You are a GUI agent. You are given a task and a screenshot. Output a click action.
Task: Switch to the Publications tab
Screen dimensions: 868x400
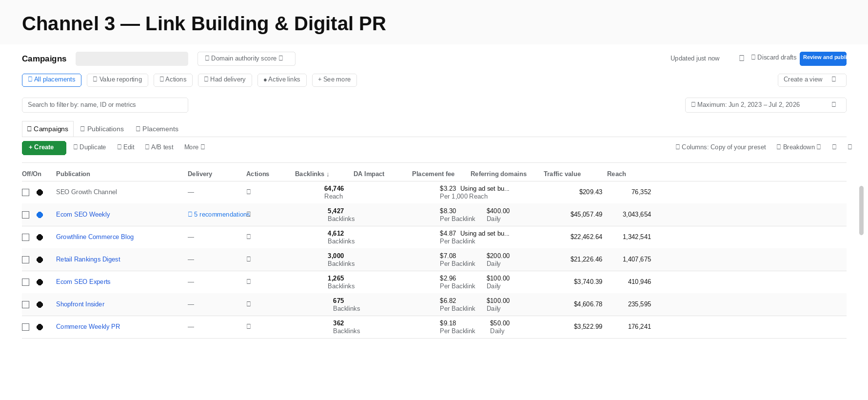(102, 129)
